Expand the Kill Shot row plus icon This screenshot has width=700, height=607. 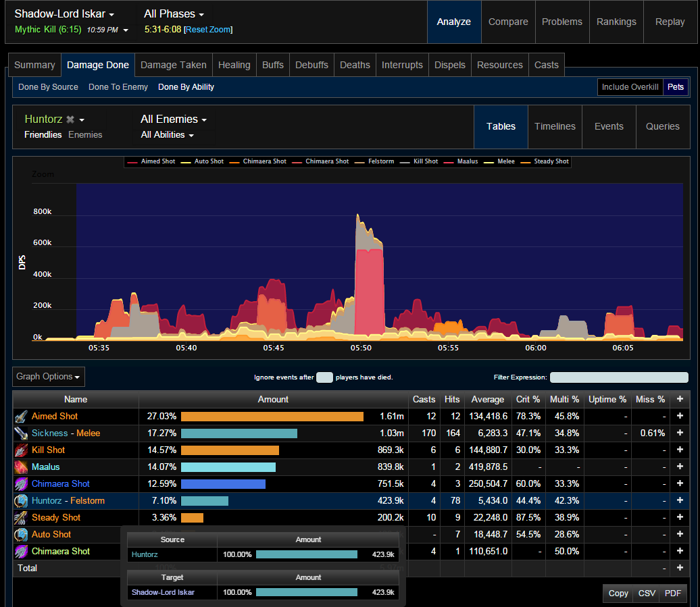(680, 450)
